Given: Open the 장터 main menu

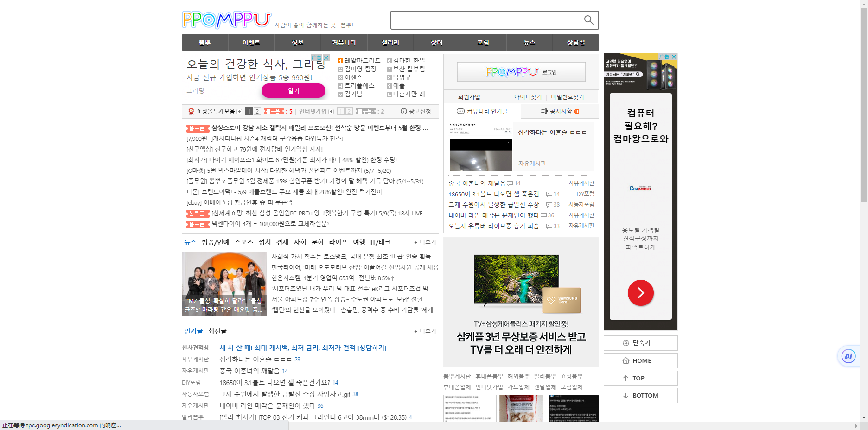Looking at the screenshot, I should 437,43.
